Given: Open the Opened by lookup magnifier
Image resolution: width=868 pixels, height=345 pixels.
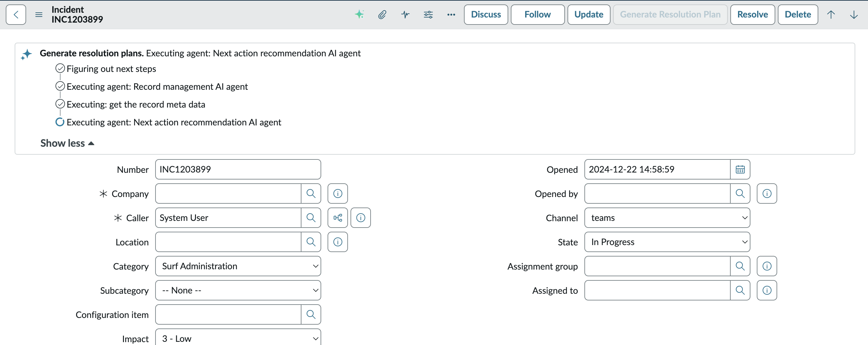Looking at the screenshot, I should click(740, 194).
